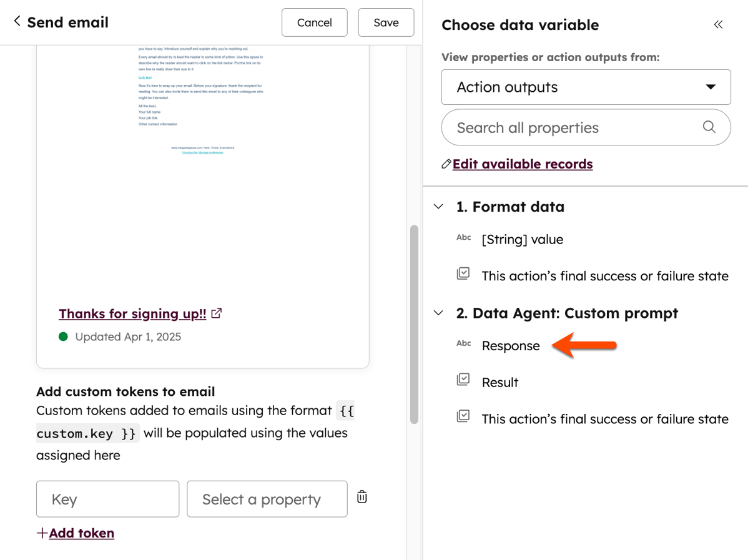The height and width of the screenshot is (560, 748).
Task: Click the boolean icon next to Result
Action: point(463,380)
